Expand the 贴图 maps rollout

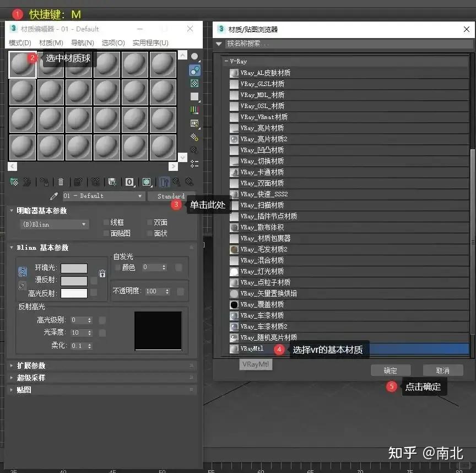[x=22, y=389]
